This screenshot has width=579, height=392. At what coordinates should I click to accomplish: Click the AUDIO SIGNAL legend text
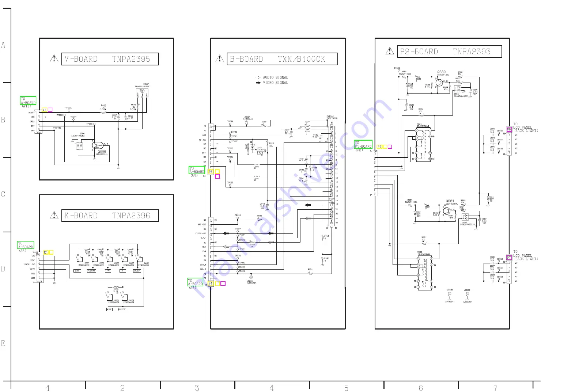276,77
